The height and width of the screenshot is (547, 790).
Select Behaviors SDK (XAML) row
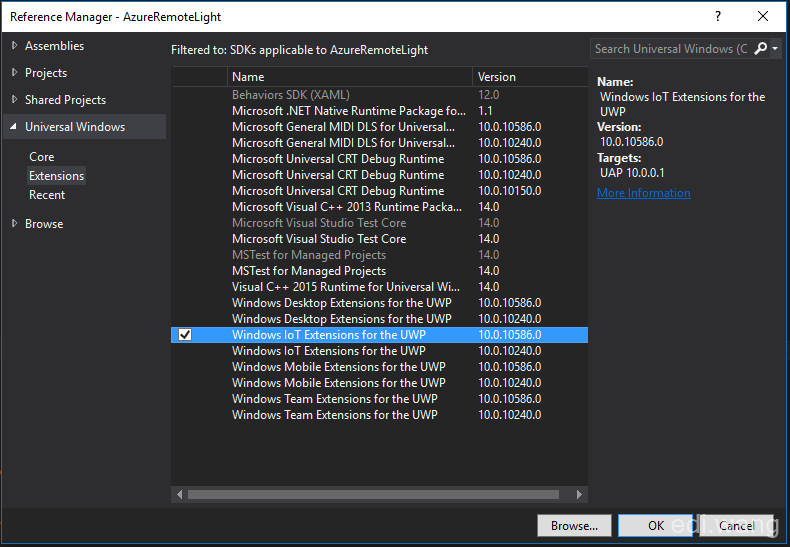click(379, 95)
